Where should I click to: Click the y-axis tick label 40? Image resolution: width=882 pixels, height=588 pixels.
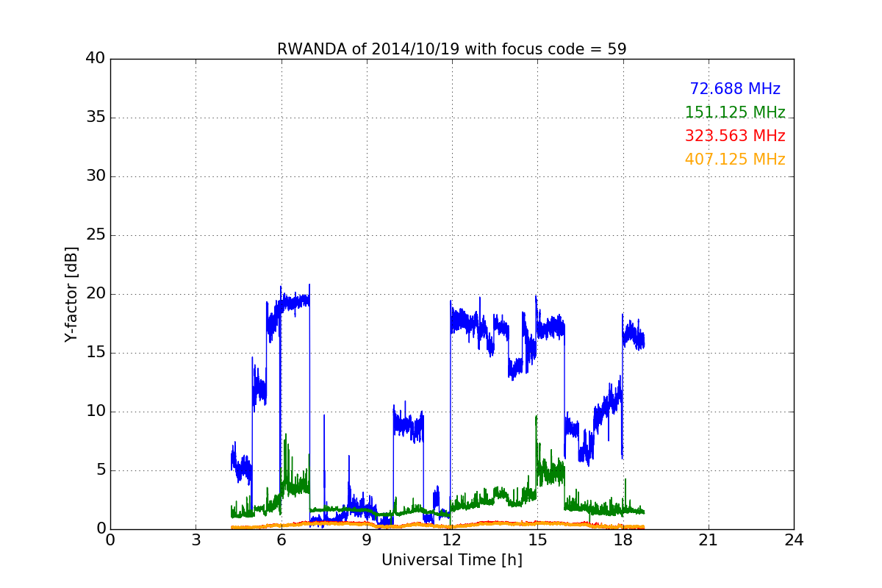click(96, 59)
